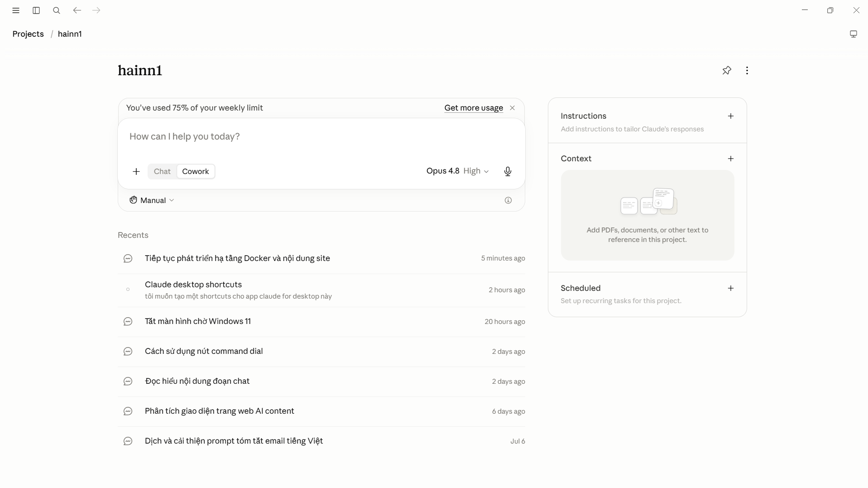The height and width of the screenshot is (488, 868).
Task: Open the info icon beside Manual
Action: tap(508, 200)
